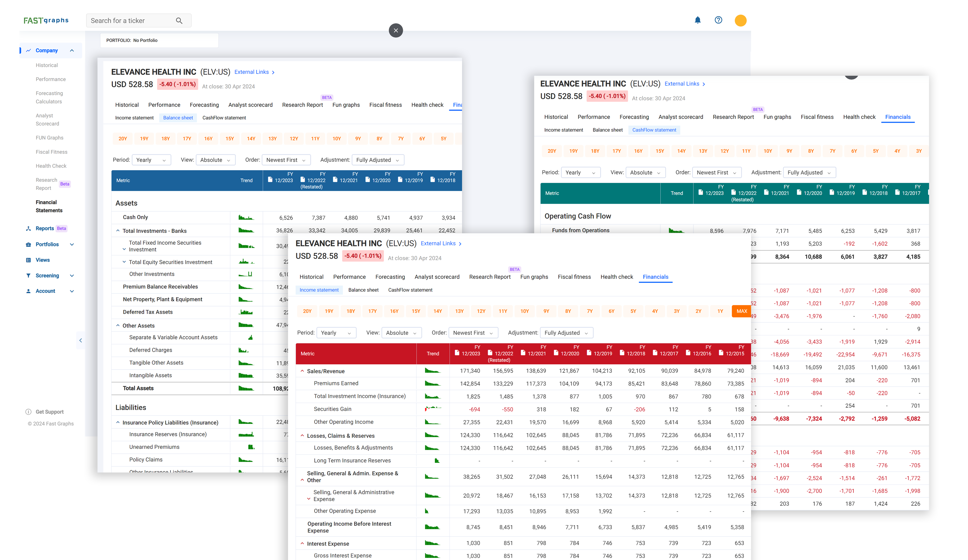Screen dimensions: 968x560
Task: Click the Get Support info icon
Action: tap(28, 412)
